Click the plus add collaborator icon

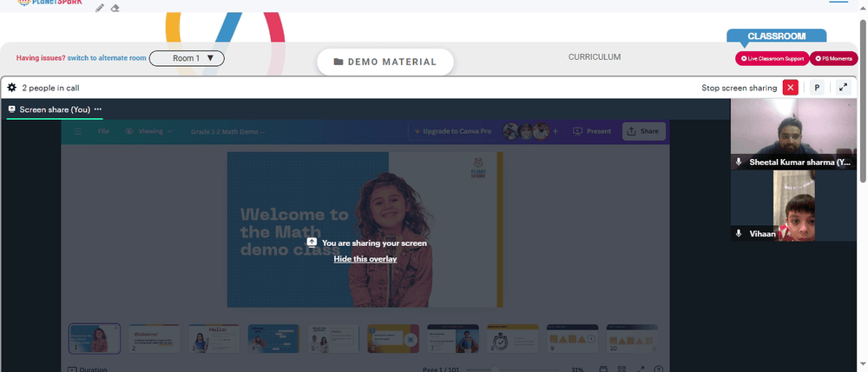pyautogui.click(x=556, y=131)
